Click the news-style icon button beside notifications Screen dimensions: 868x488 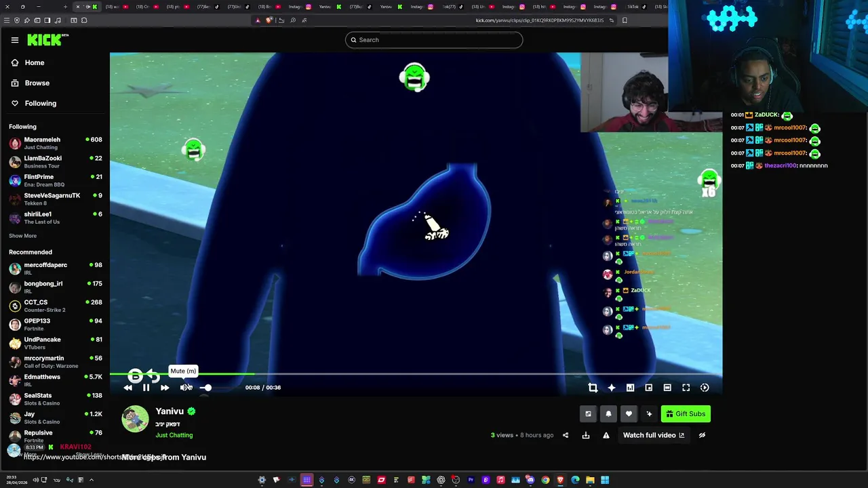tap(588, 414)
